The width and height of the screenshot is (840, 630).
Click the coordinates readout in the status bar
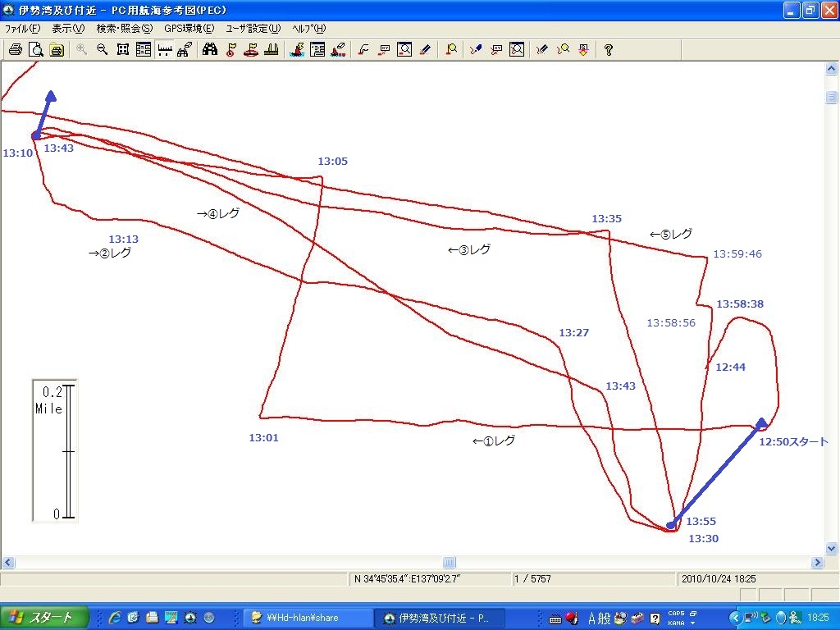tap(408, 579)
